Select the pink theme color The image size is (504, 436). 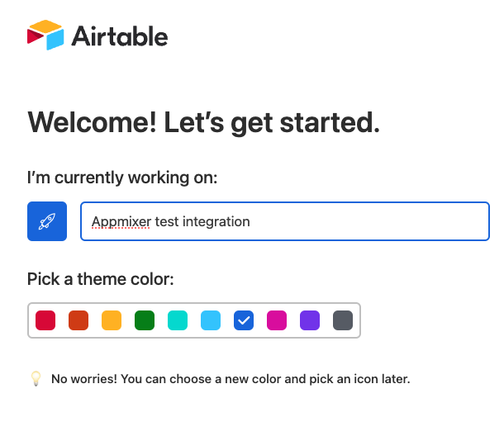(277, 320)
